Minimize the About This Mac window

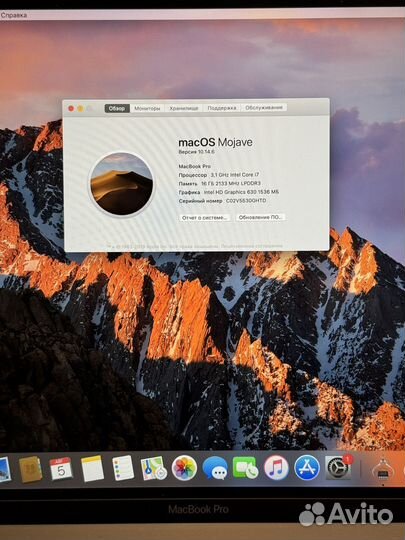tap(80, 108)
